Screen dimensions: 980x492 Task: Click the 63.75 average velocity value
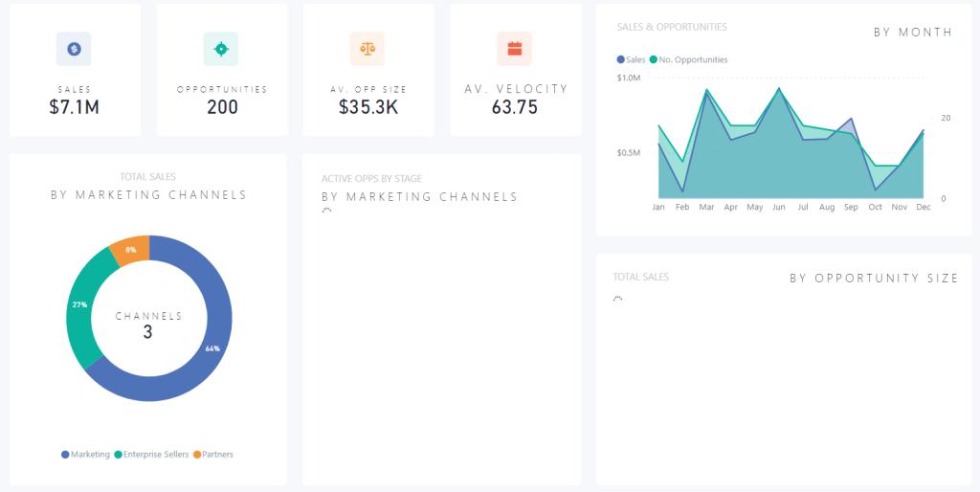(x=514, y=107)
